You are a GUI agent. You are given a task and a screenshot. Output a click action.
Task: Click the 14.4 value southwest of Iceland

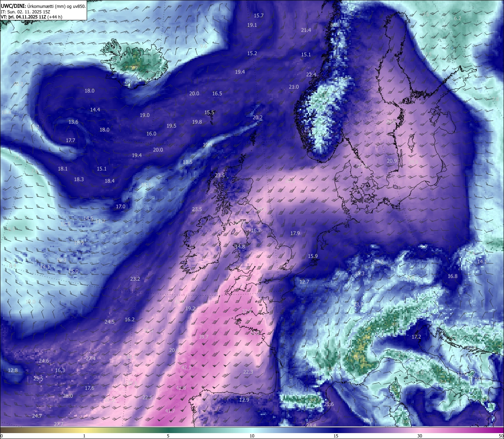95,109
